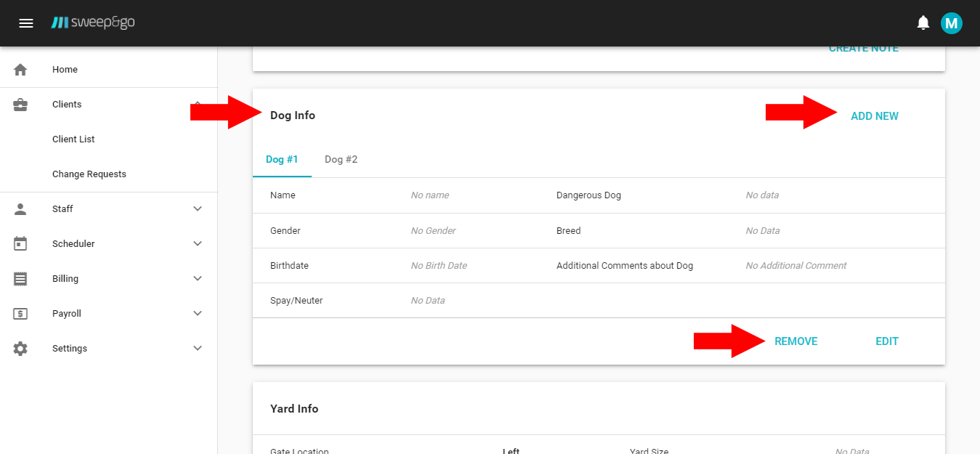Image resolution: width=980 pixels, height=454 pixels.
Task: Expand the Billing menu chevron
Action: click(x=198, y=279)
